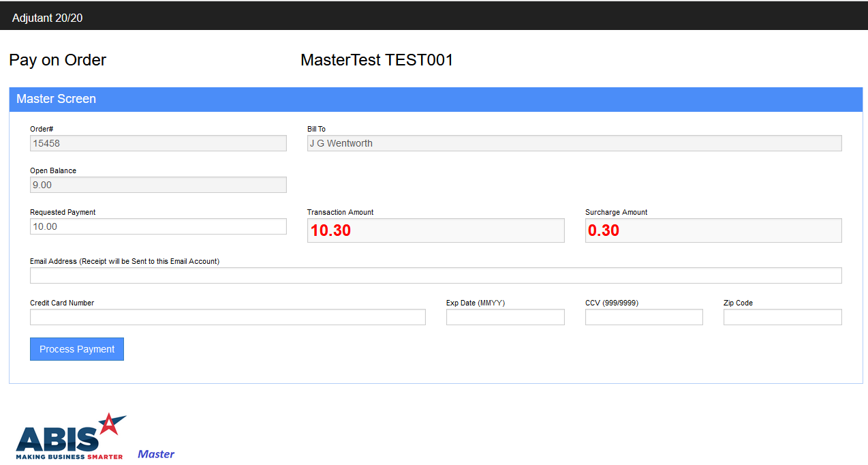Click the ABIS company logo
Image resolution: width=868 pixels, height=465 pixels.
click(71, 436)
